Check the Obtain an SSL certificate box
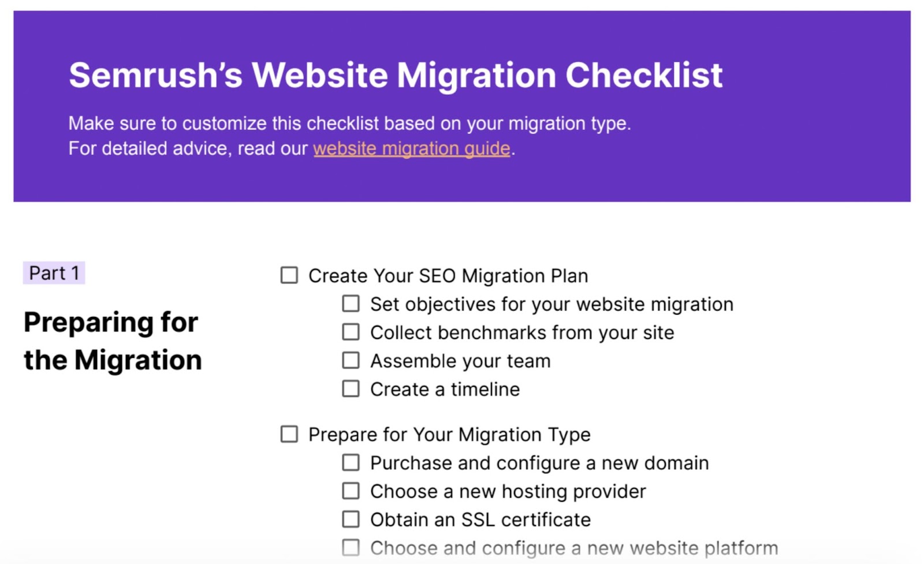Viewport: 924px width, 564px height. coord(351,519)
